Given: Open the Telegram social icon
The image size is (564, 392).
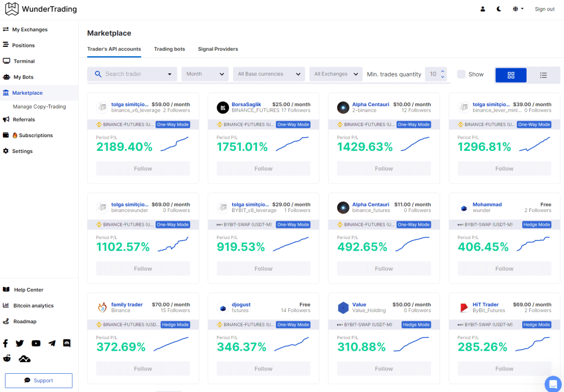Looking at the screenshot, I should [x=52, y=343].
